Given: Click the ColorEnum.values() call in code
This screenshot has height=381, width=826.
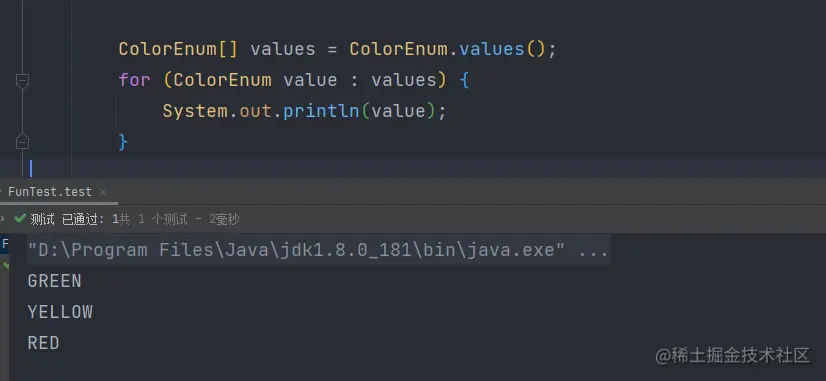Looking at the screenshot, I should (x=448, y=49).
